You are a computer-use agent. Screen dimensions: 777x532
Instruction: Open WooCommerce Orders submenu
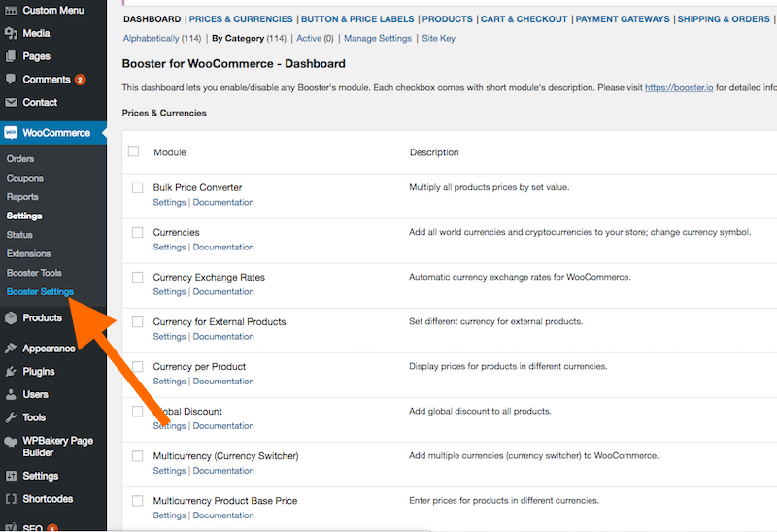coord(20,159)
